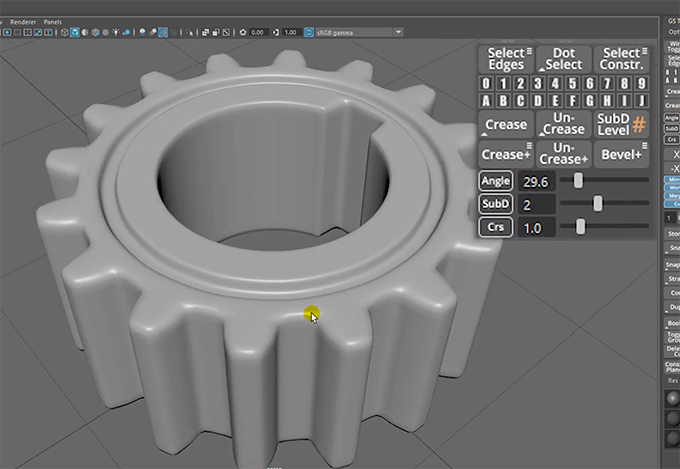
Task: Toggle use all lights lightbulb icon
Action: (116, 33)
